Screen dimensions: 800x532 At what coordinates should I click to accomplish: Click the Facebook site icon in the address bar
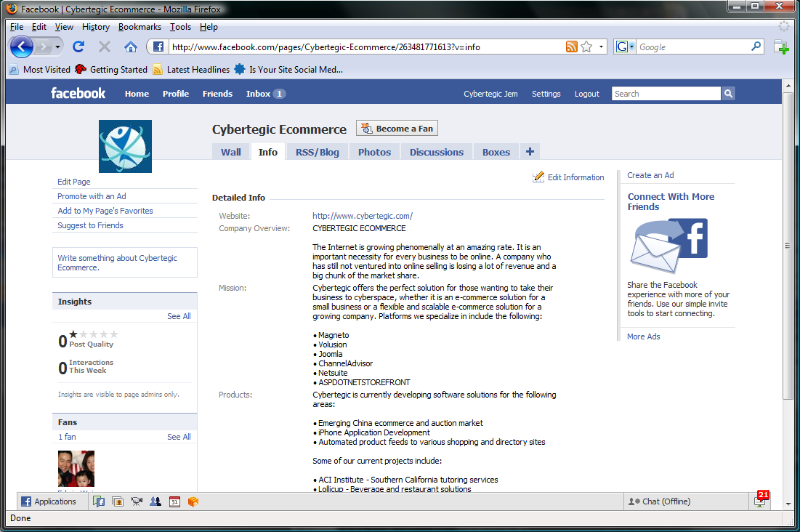pyautogui.click(x=158, y=47)
